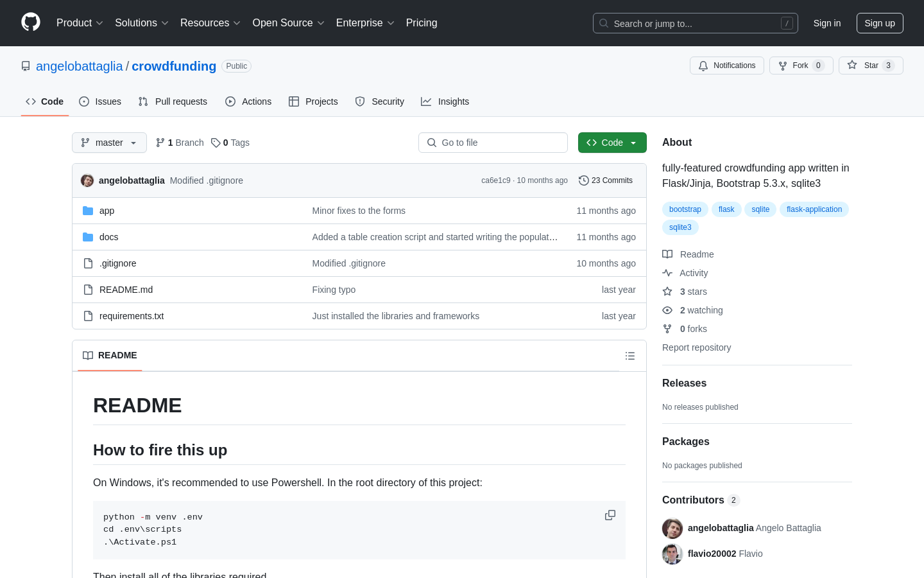Open the flask-application topic tag

[x=814, y=209]
